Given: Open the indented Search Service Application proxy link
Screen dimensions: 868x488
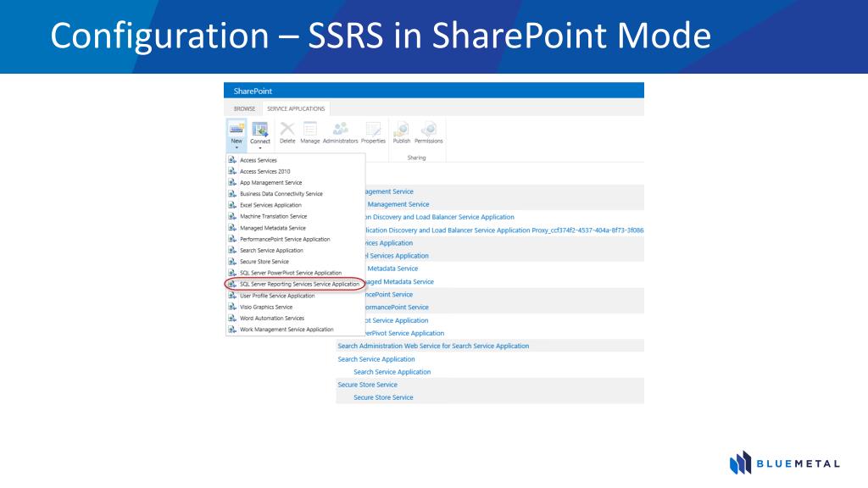Looking at the screenshot, I should coord(392,372).
